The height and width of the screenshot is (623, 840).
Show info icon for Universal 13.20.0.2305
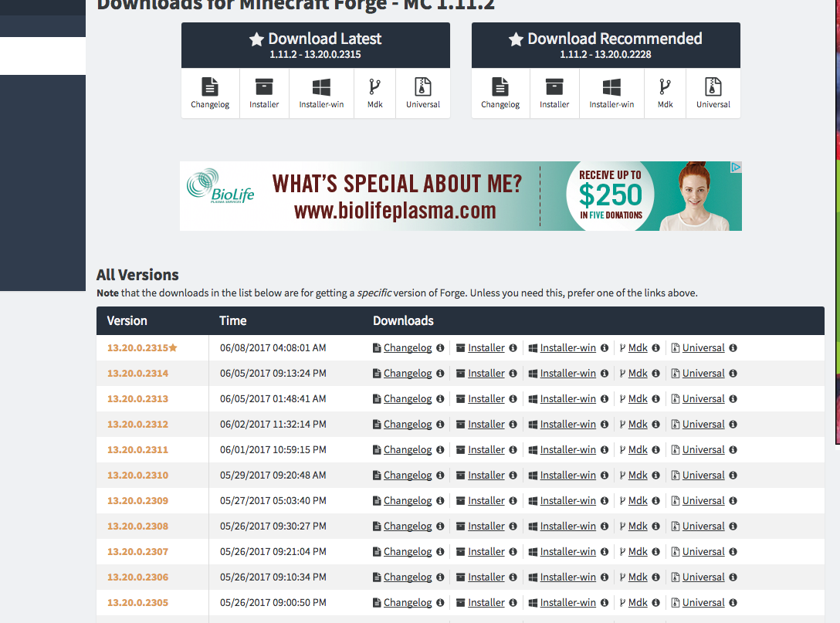(x=733, y=602)
